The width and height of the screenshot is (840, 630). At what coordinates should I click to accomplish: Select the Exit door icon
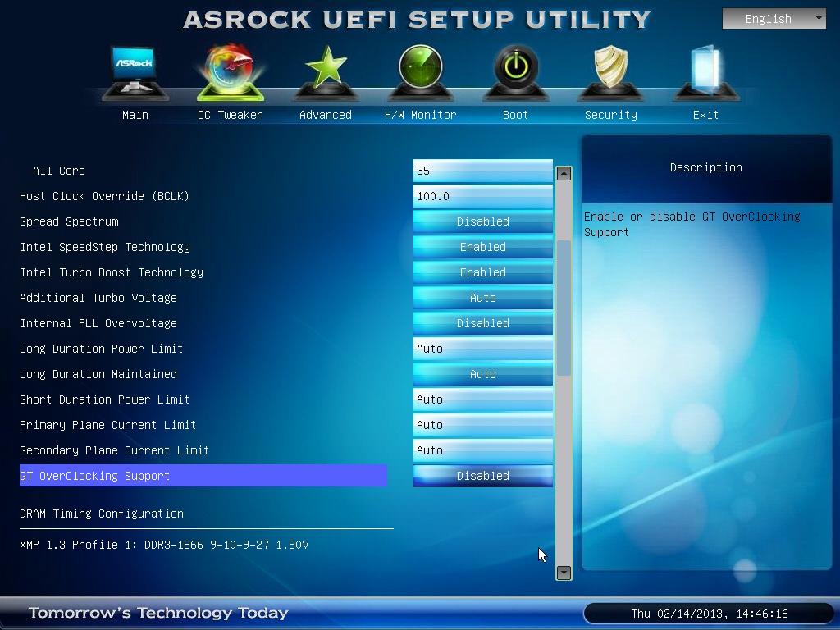(705, 72)
